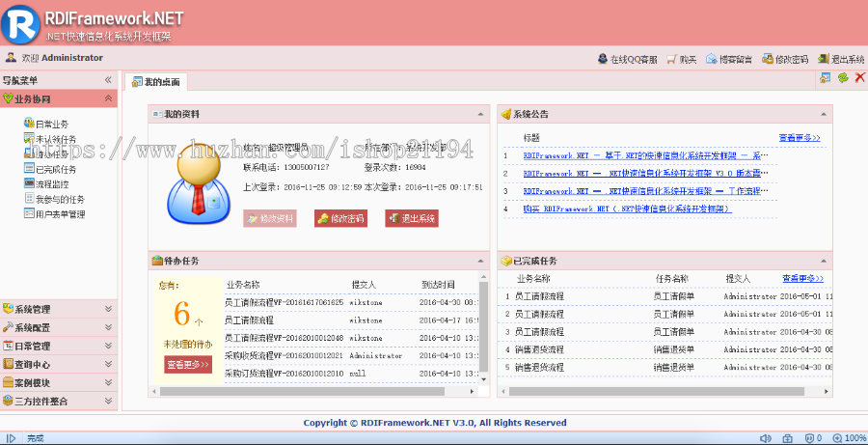868x445 pixels.
Task: Click the red 退出系统 button in profile panel
Action: 412,218
